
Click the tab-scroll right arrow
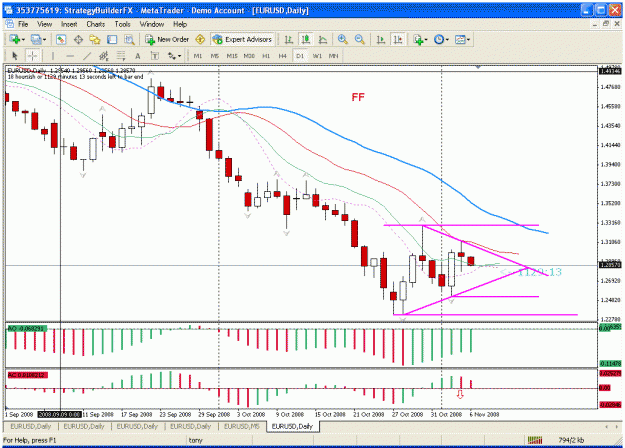(x=617, y=426)
